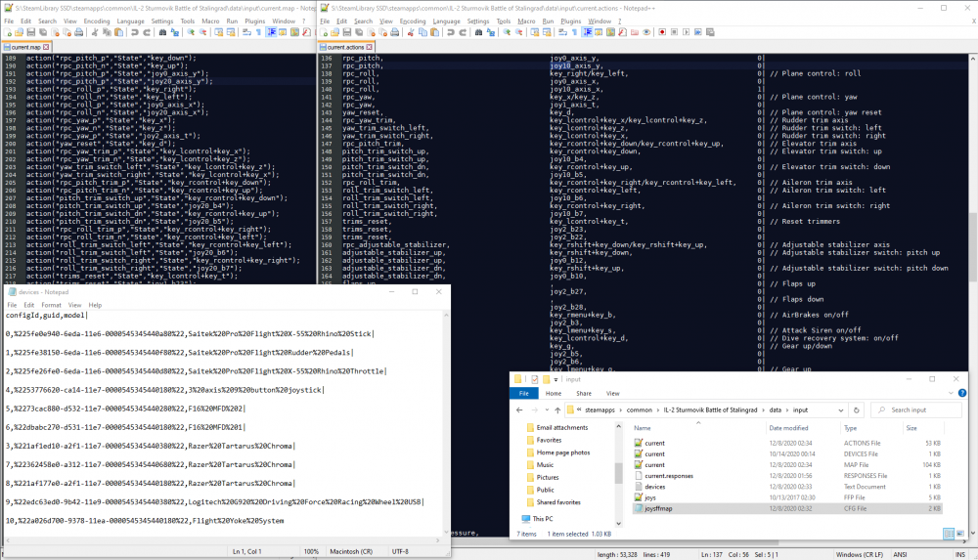Open Plugins menu in left Notepad++ window
Image resolution: width=978 pixels, height=560 pixels.
point(256,20)
